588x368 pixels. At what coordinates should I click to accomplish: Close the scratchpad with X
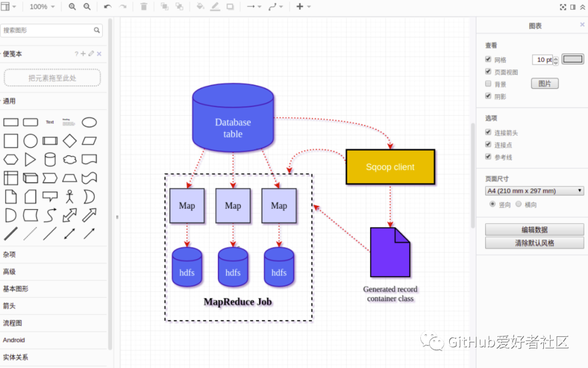coord(99,54)
